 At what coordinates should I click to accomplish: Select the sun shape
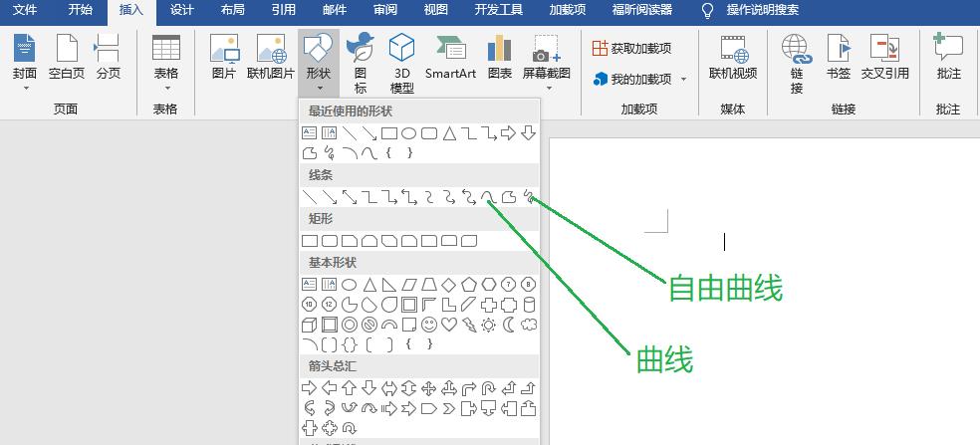[489, 325]
